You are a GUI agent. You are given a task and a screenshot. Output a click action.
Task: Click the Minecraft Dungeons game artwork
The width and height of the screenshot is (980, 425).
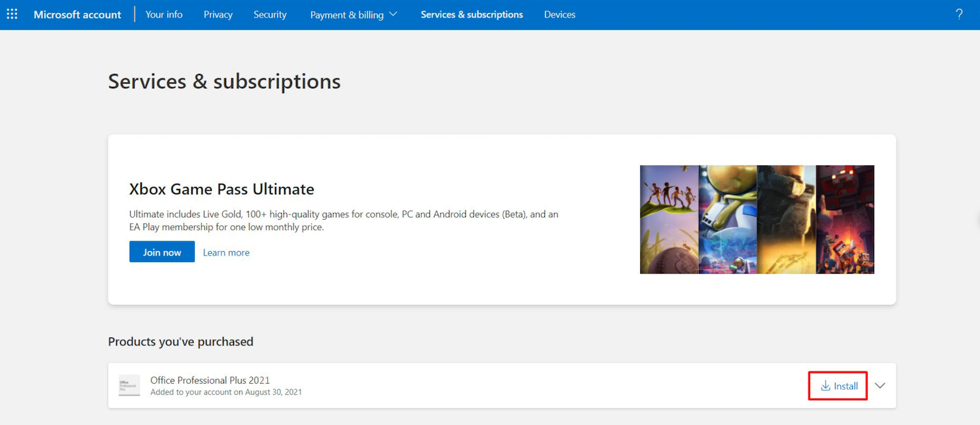(845, 219)
